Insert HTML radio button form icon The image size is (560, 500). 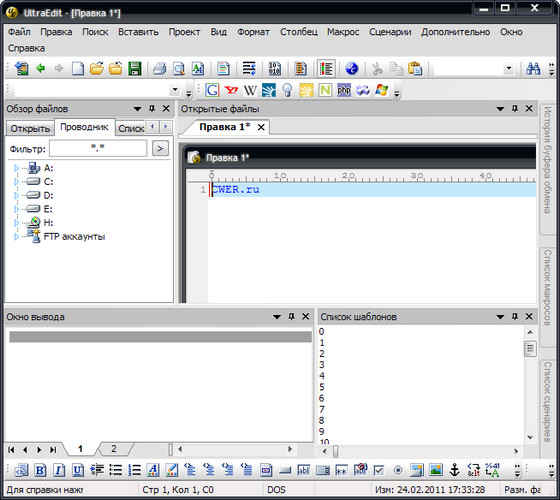click(398, 470)
